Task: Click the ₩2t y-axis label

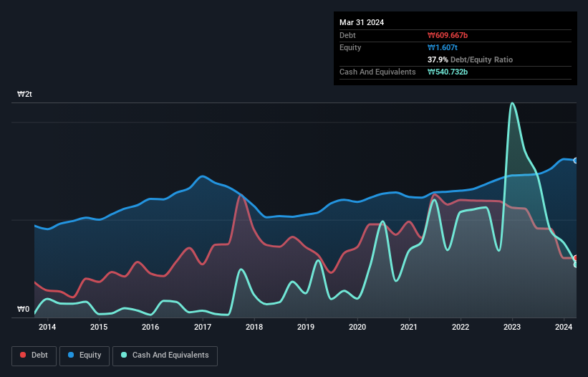Action: [x=24, y=94]
